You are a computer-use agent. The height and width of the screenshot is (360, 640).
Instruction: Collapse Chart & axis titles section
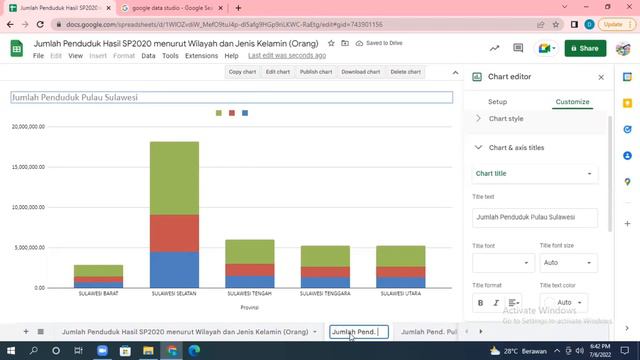(x=535, y=148)
